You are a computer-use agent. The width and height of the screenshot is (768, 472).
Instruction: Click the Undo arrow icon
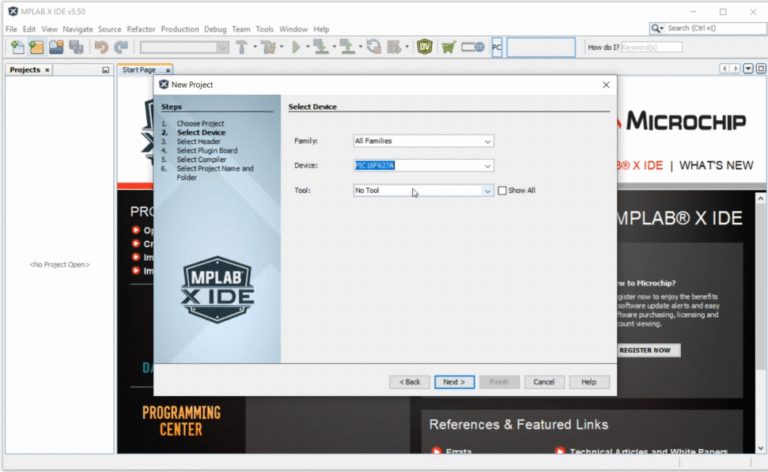tap(101, 47)
